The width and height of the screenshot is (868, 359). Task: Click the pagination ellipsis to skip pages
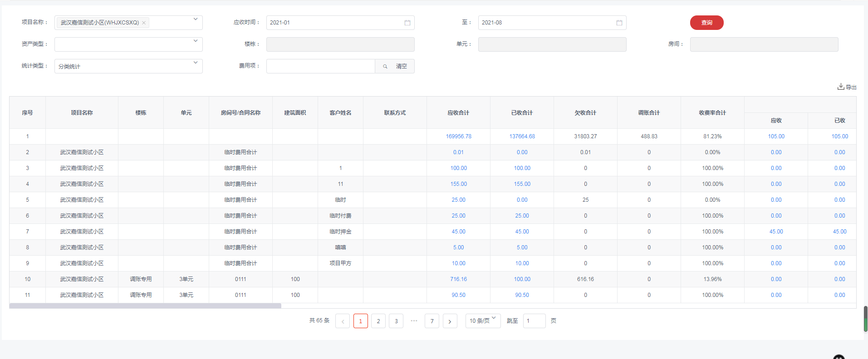[x=414, y=320]
